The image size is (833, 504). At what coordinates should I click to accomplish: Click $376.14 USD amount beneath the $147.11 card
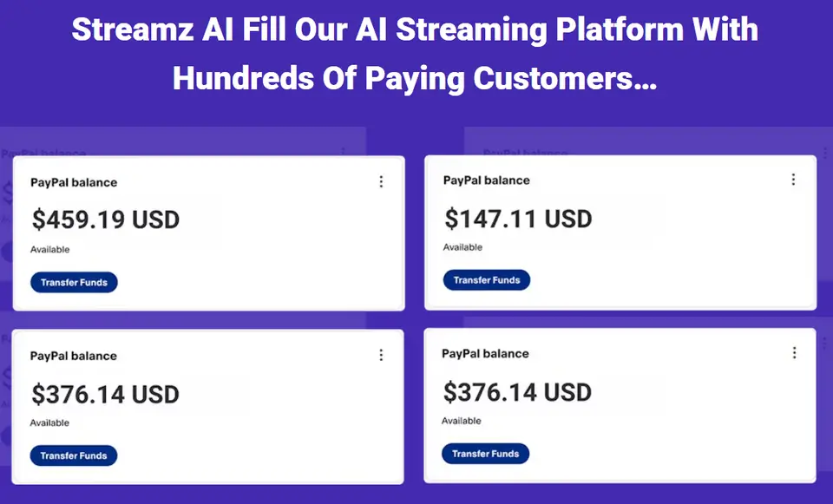point(517,392)
